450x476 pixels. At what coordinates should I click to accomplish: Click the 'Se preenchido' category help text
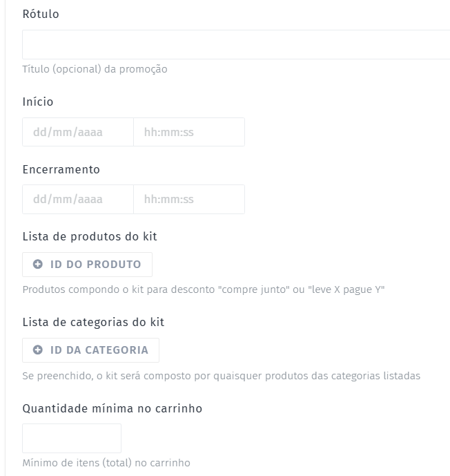[x=221, y=376]
